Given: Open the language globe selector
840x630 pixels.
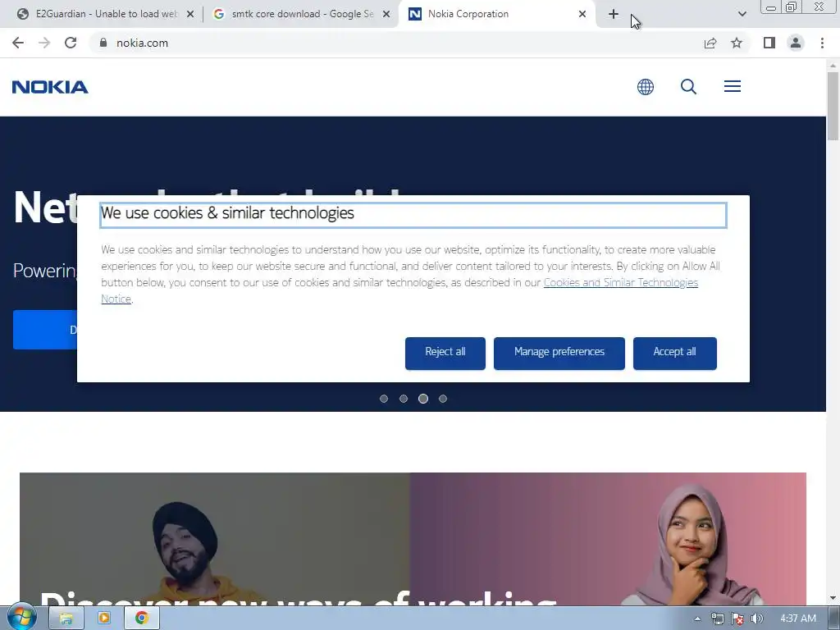Looking at the screenshot, I should (x=646, y=87).
